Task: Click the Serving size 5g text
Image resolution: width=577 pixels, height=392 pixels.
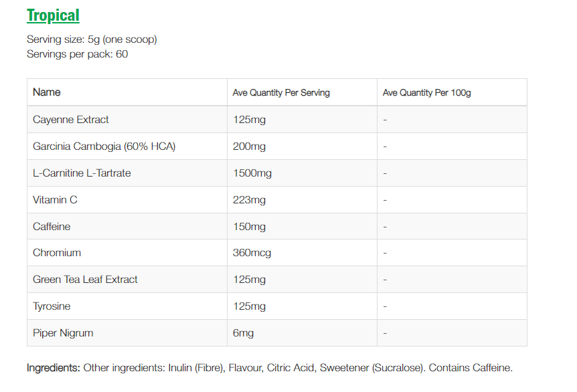Action: pyautogui.click(x=92, y=39)
